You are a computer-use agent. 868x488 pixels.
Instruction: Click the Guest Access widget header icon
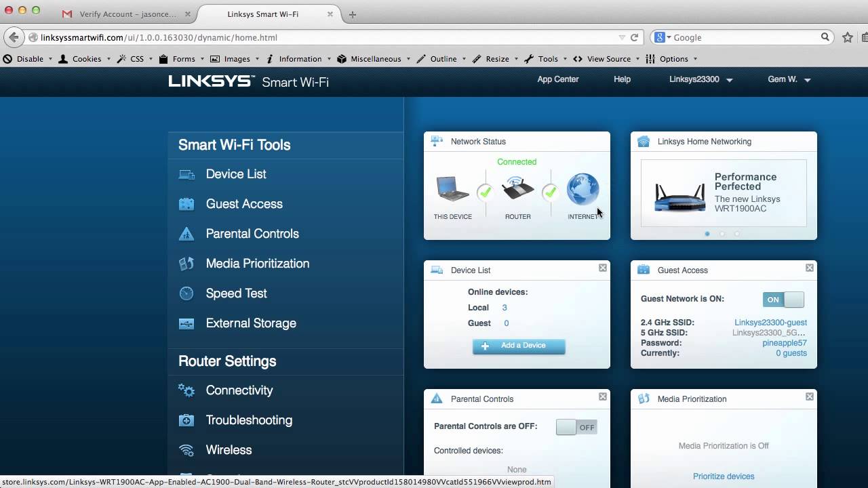coord(644,270)
